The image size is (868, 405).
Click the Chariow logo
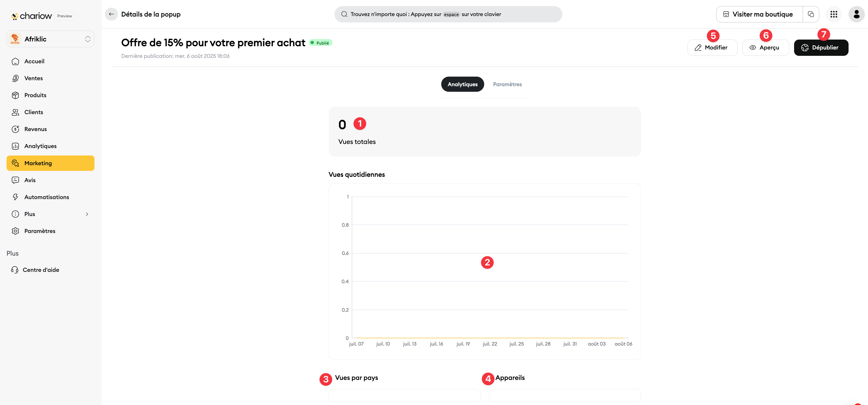pyautogui.click(x=31, y=16)
